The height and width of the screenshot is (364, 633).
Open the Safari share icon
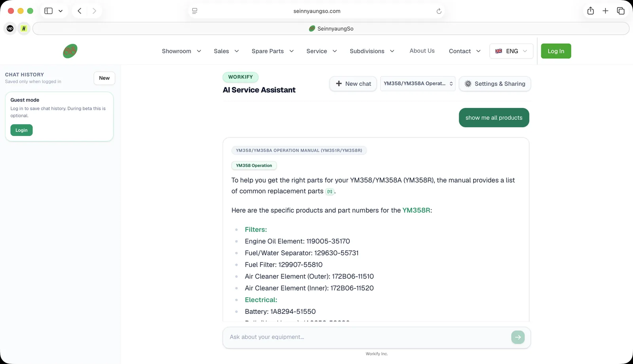coord(591,11)
